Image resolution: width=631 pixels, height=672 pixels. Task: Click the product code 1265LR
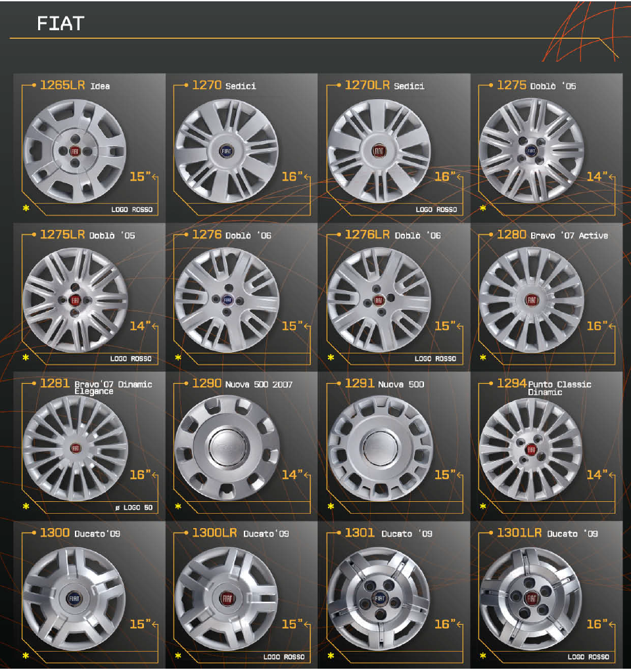[x=62, y=85]
